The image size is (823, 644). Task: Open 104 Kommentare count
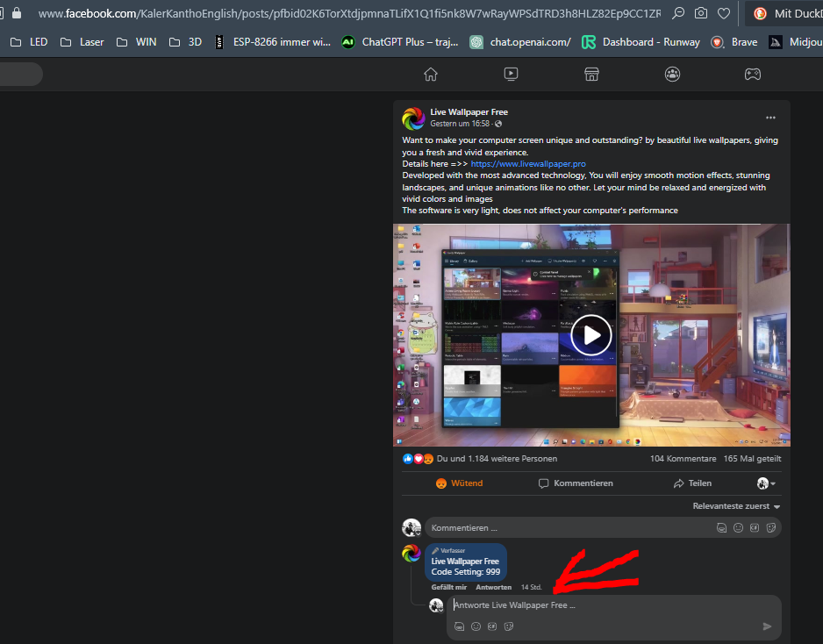click(683, 459)
